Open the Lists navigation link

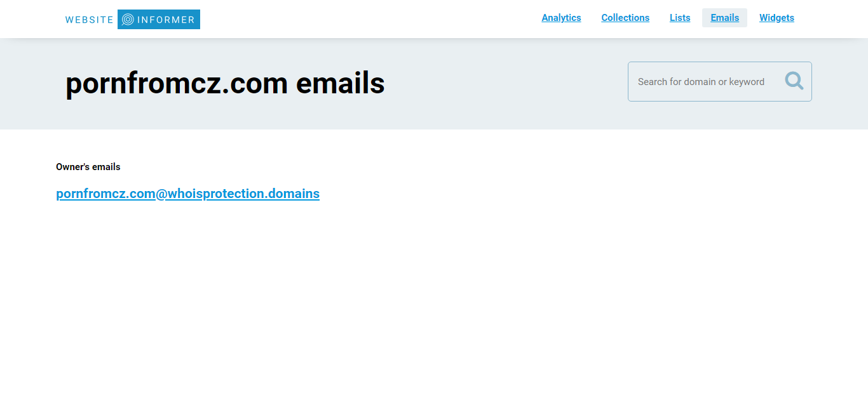tap(680, 18)
